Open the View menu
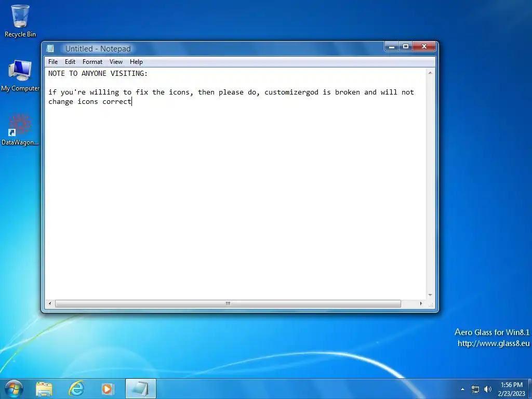This screenshot has width=532, height=399. pyautogui.click(x=116, y=62)
